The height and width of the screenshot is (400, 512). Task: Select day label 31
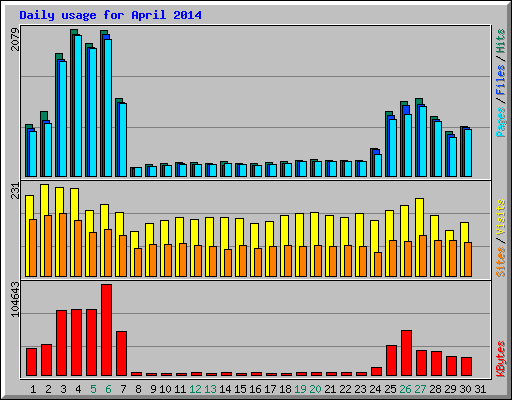(480, 389)
